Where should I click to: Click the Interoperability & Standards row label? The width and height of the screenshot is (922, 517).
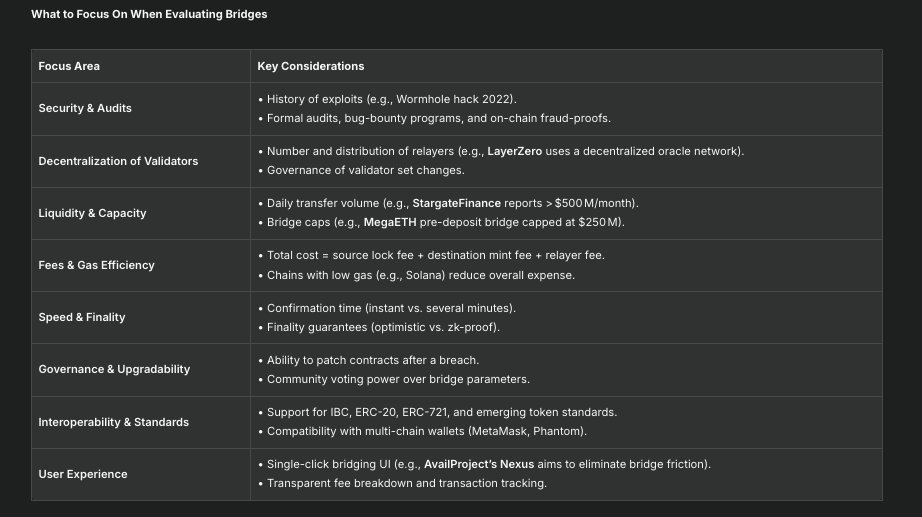point(113,422)
